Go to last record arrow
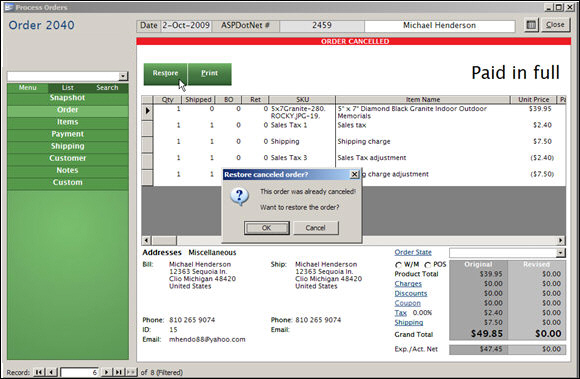The image size is (580, 379). tap(118, 372)
